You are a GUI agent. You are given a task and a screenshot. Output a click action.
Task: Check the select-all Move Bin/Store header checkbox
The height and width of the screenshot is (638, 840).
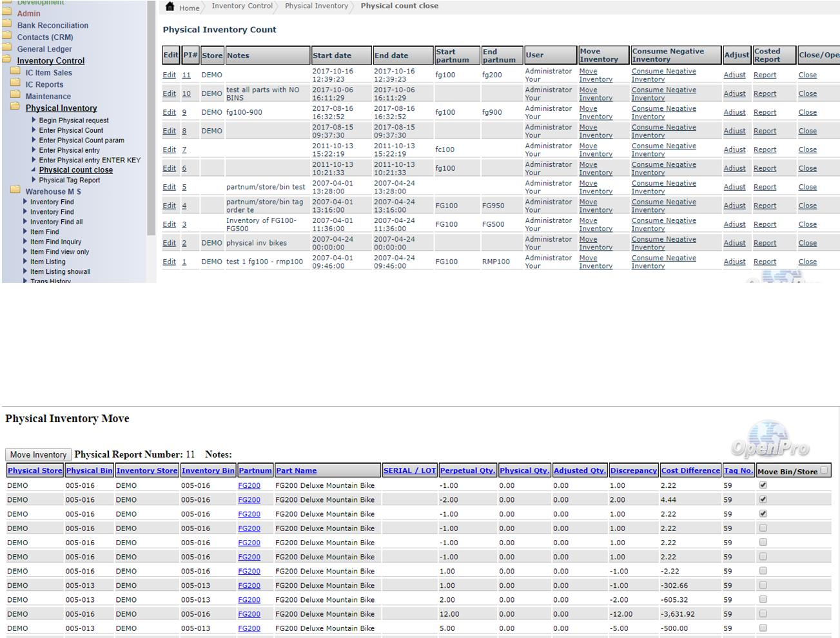click(x=824, y=470)
